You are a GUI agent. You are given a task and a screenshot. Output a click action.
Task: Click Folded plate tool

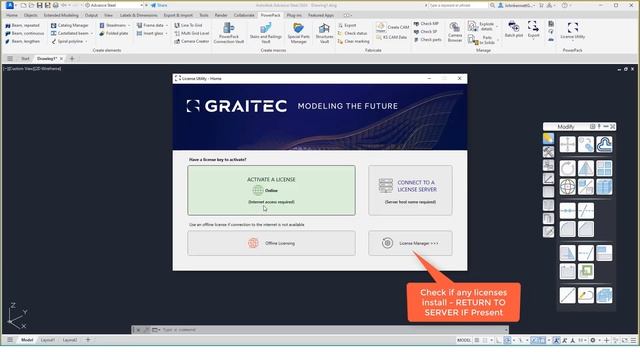(x=114, y=33)
